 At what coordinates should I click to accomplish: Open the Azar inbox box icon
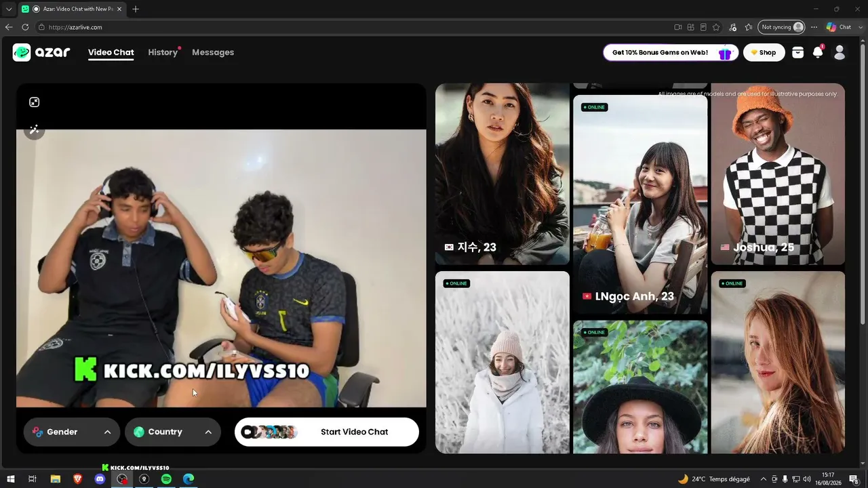point(797,52)
